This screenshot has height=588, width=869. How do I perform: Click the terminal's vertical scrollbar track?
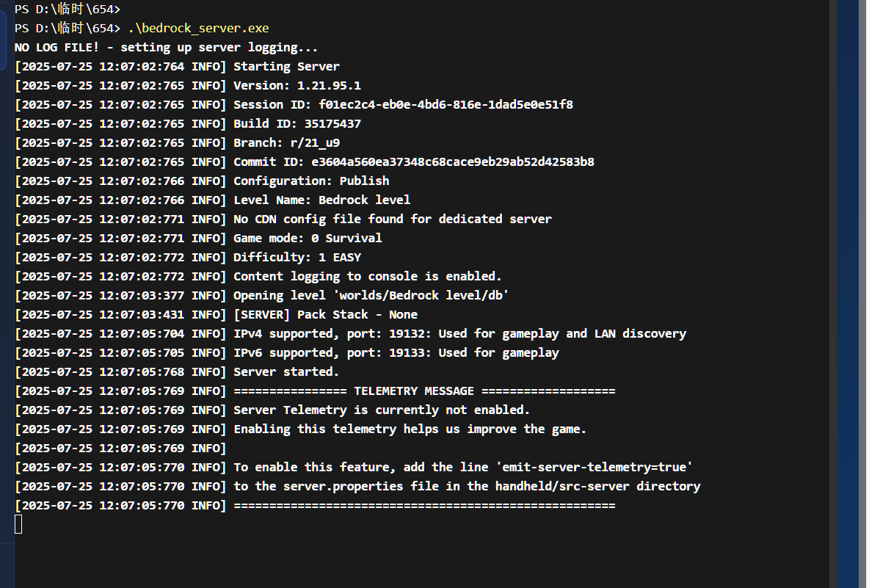pyautogui.click(x=833, y=294)
